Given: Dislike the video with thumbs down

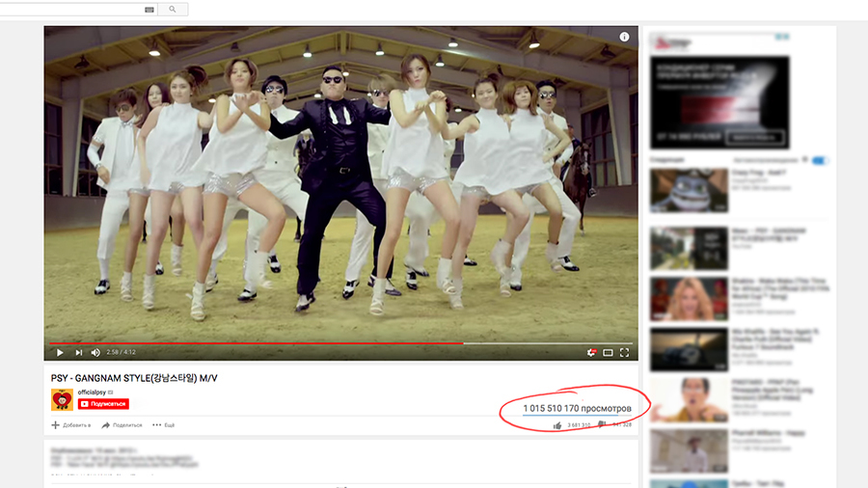Looking at the screenshot, I should click(602, 425).
